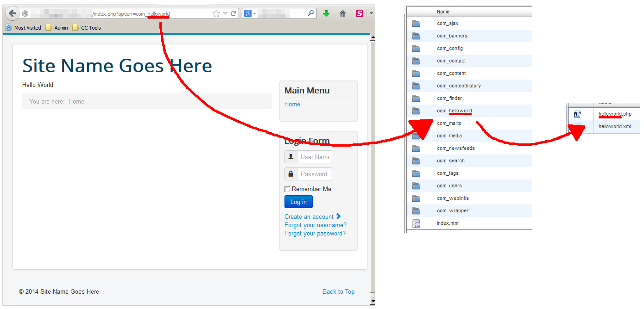Click the red S toolbar extension icon
Image resolution: width=644 pixels, height=309 pixels.
(360, 13)
